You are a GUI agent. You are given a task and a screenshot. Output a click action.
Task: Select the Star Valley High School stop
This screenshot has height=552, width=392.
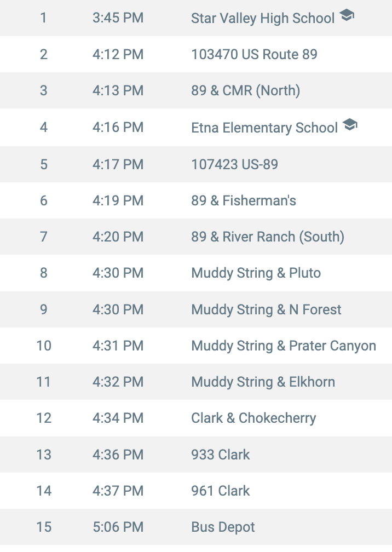pos(263,18)
